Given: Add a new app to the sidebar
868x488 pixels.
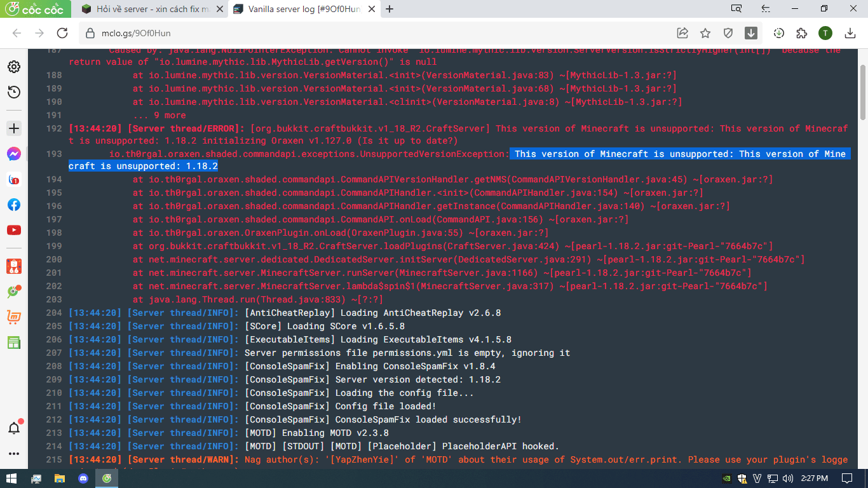Looking at the screenshot, I should [13, 128].
